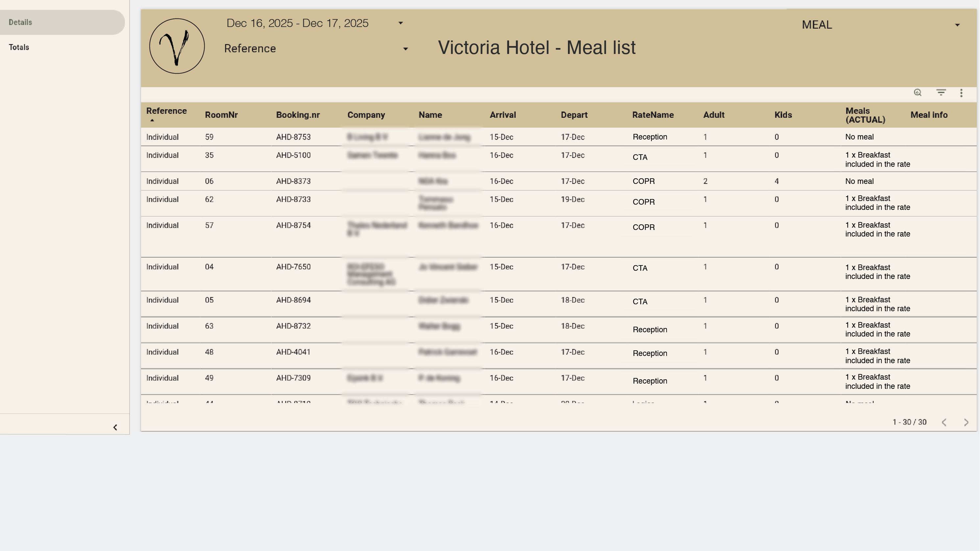
Task: Click the chart explore magnifier icon
Action: 918,92
